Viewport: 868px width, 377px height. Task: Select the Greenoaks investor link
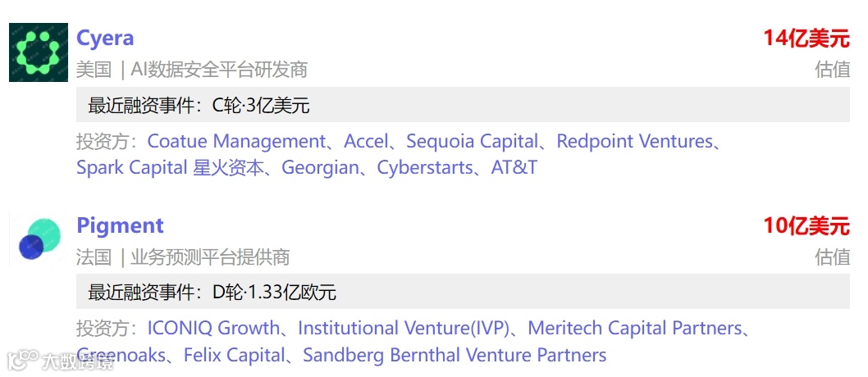[121, 355]
